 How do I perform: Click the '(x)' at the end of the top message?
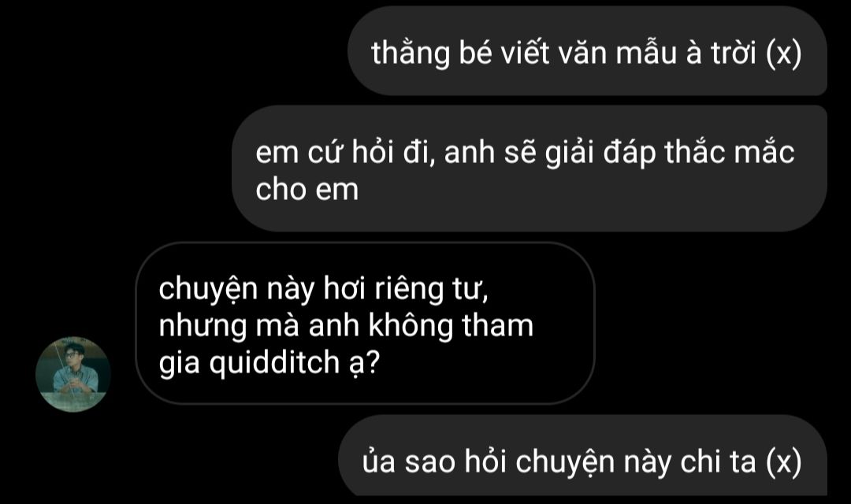click(x=784, y=54)
